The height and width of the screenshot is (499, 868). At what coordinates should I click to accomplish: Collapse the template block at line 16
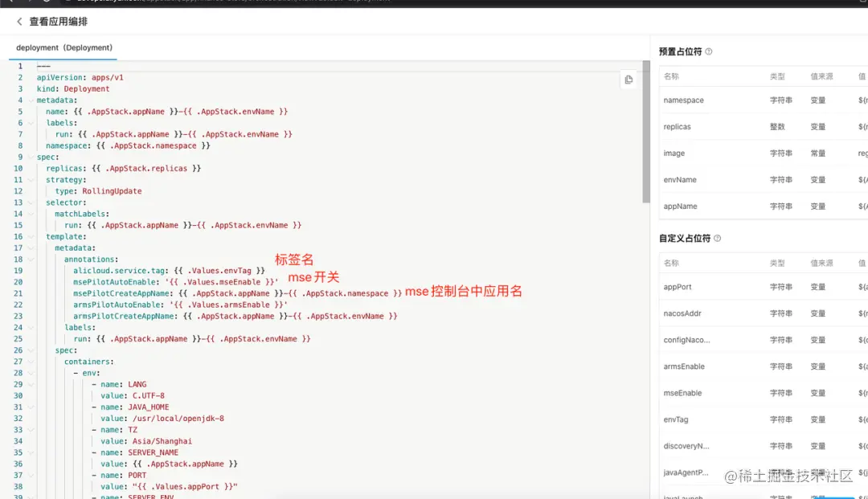31,236
